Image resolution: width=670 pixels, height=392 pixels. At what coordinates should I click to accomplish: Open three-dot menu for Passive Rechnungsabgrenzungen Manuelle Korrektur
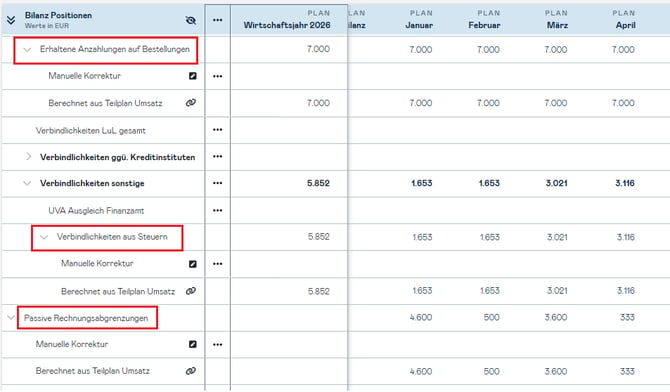pos(217,345)
